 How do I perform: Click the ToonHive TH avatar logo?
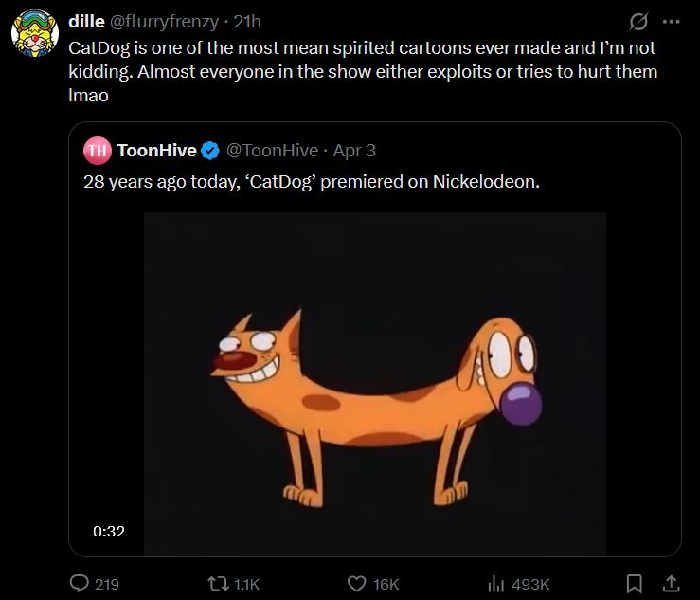tap(97, 151)
